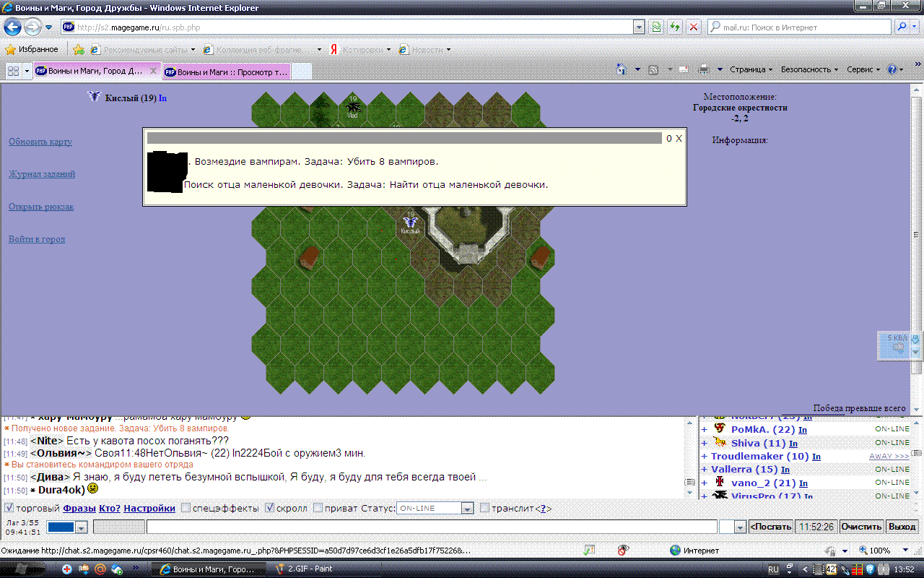This screenshot has width=924, height=578.
Task: Expand the plus next to Shiva (11)
Action: coord(705,444)
